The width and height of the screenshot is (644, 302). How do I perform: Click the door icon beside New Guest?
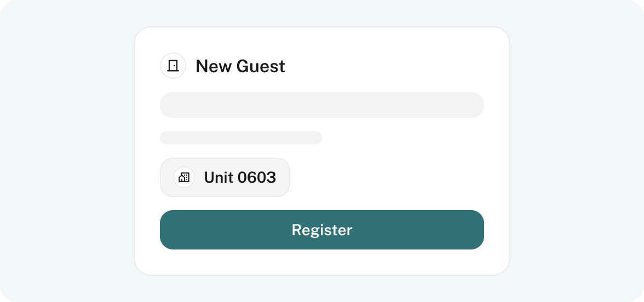(173, 66)
